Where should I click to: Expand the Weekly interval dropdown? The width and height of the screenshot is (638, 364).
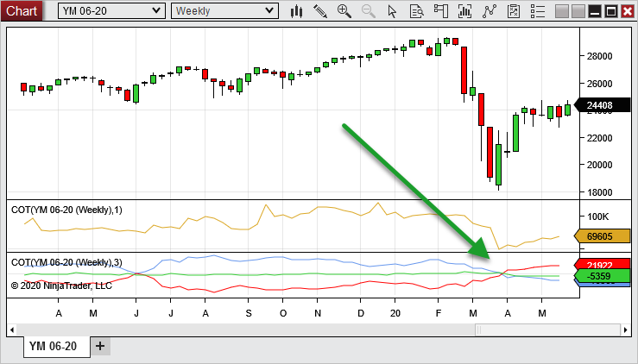pos(224,11)
